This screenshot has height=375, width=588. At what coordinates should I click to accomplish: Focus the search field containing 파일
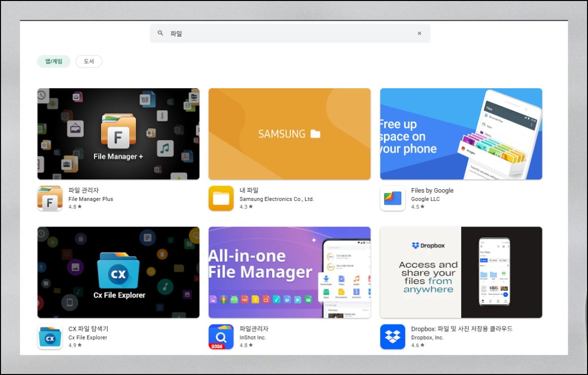(x=290, y=33)
